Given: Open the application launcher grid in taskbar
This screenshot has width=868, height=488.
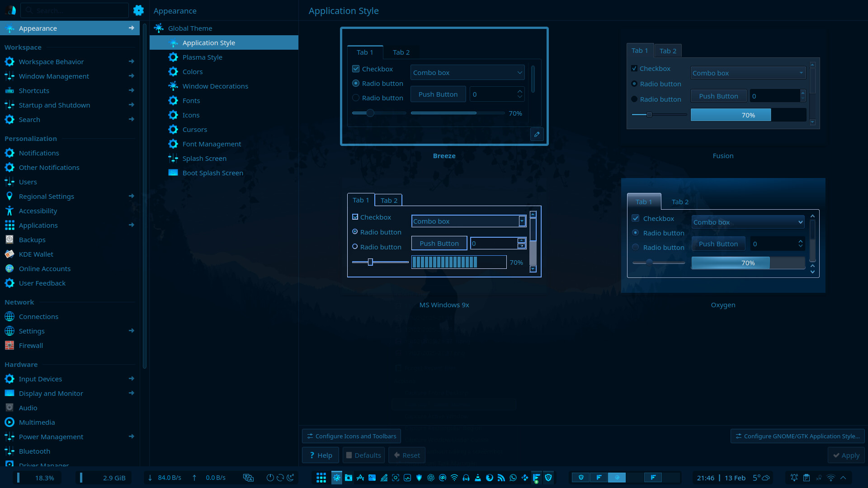Looking at the screenshot, I should [x=321, y=478].
